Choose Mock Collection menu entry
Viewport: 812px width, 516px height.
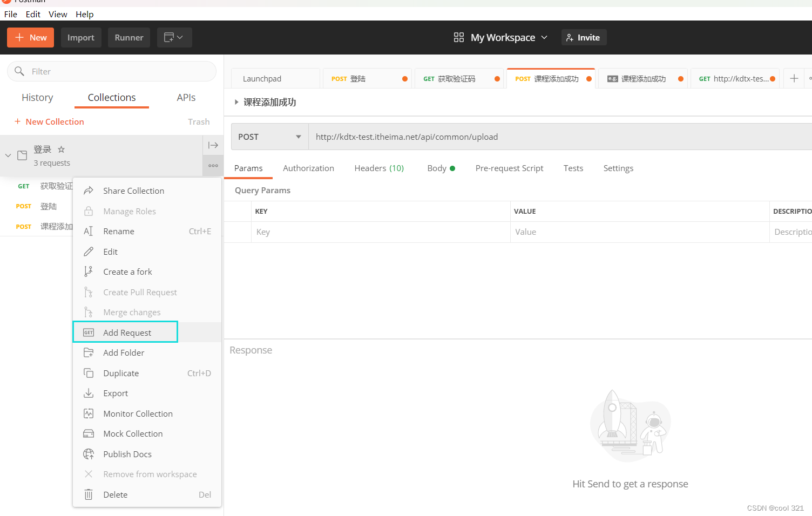point(147,433)
